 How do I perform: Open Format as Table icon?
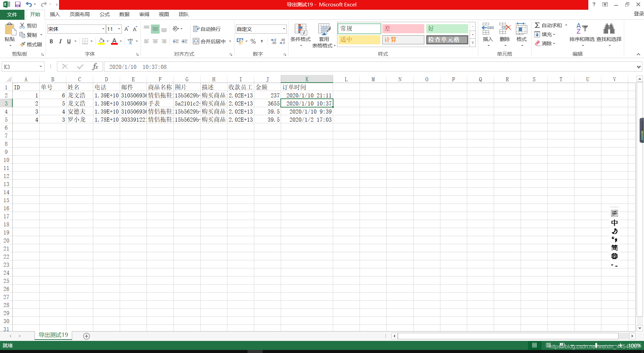click(x=324, y=30)
